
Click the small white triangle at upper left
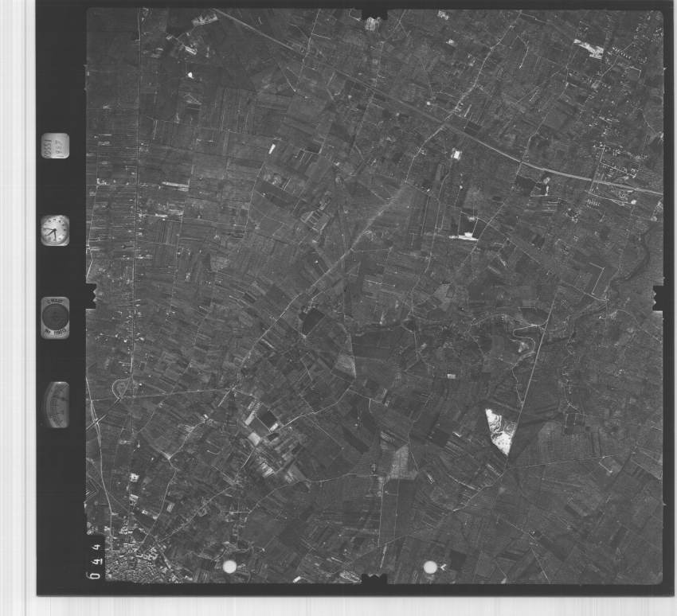[190, 75]
